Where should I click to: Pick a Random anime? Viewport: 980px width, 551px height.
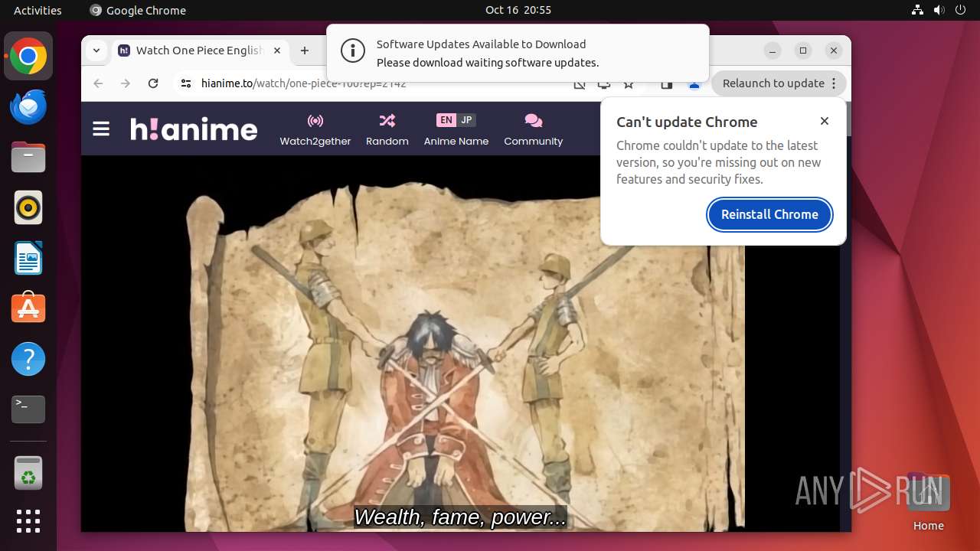[x=387, y=130]
